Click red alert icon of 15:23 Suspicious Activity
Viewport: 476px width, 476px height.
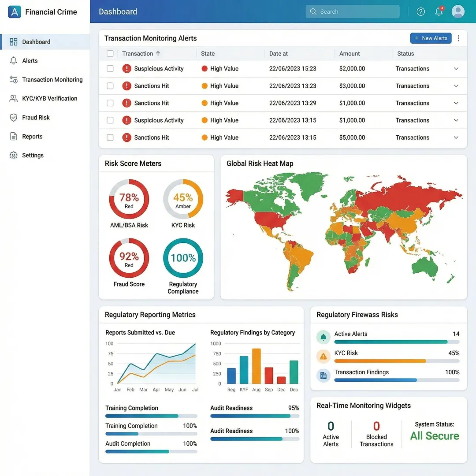[x=126, y=69]
